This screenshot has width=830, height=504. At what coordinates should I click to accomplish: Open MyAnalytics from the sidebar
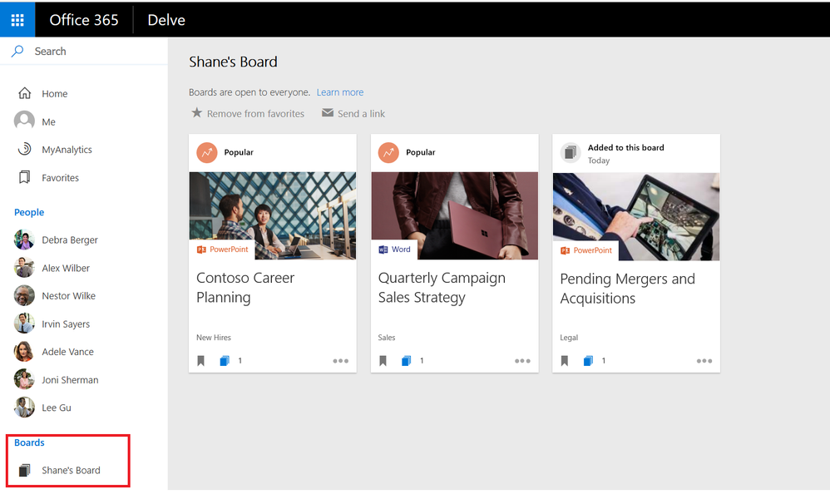coord(67,150)
